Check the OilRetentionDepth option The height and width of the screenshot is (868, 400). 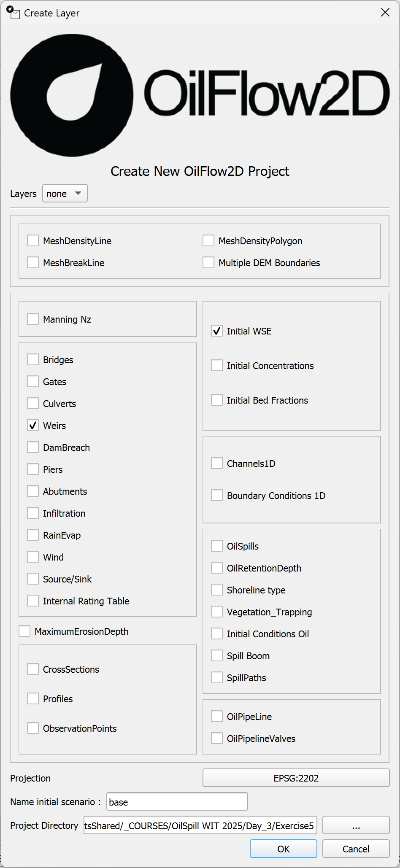tap(217, 568)
